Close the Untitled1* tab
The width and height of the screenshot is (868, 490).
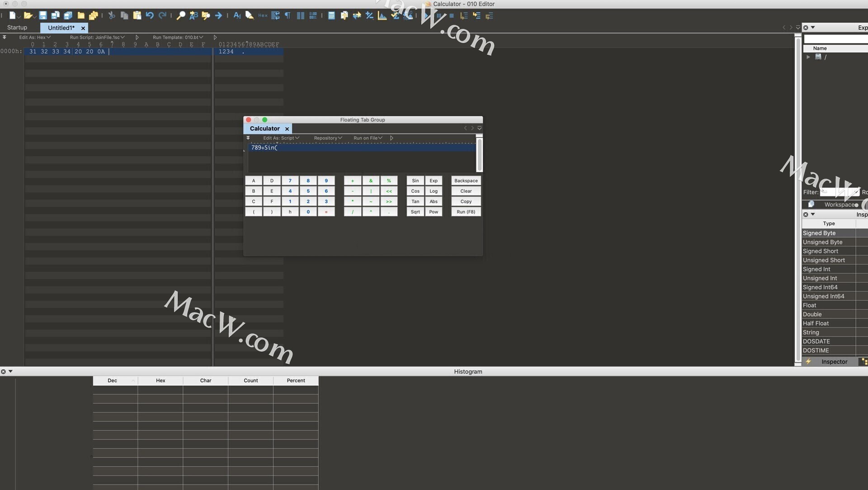tap(83, 28)
